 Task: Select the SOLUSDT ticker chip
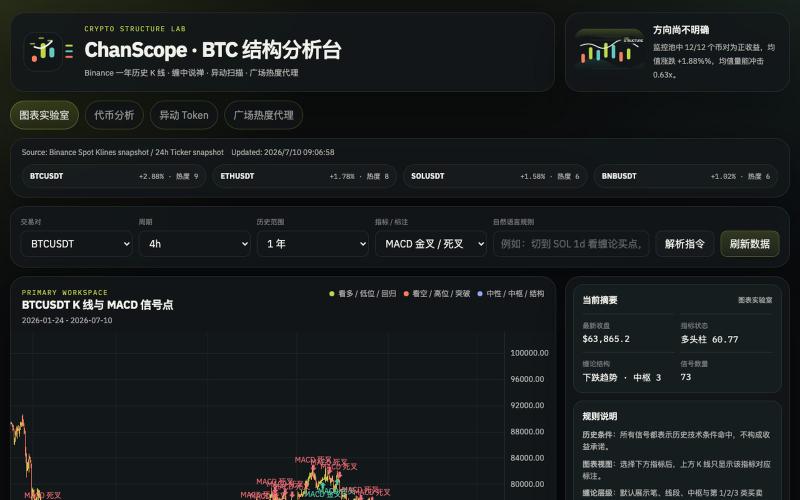tap(495, 176)
